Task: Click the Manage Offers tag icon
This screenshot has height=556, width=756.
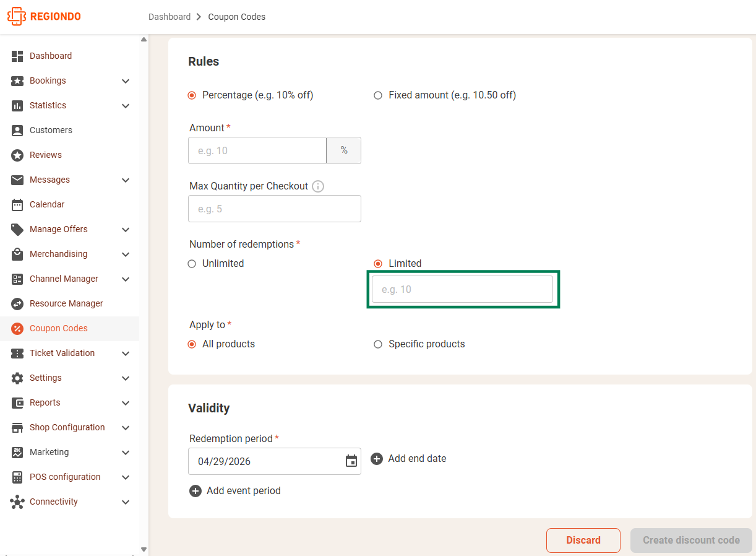Action: click(x=17, y=229)
